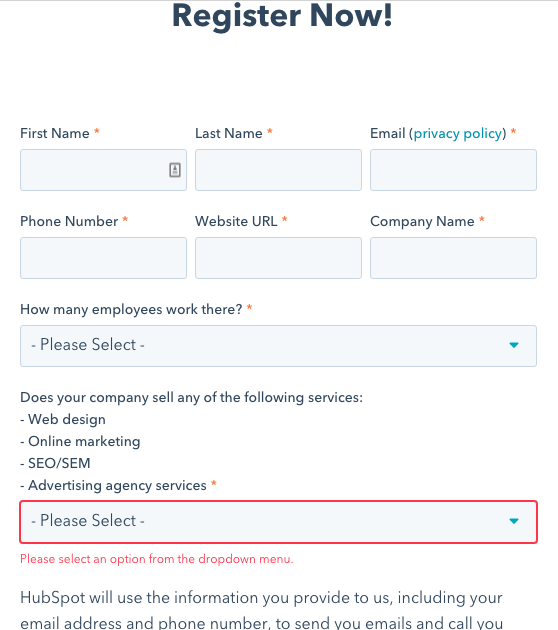Click the employees question label
This screenshot has width=558, height=630.
131,310
